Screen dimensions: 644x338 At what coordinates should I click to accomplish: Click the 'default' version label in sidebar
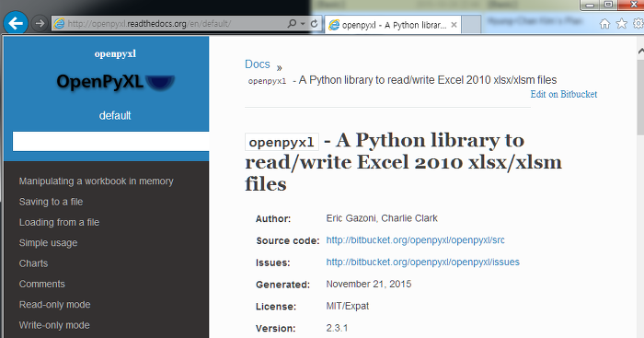(115, 115)
